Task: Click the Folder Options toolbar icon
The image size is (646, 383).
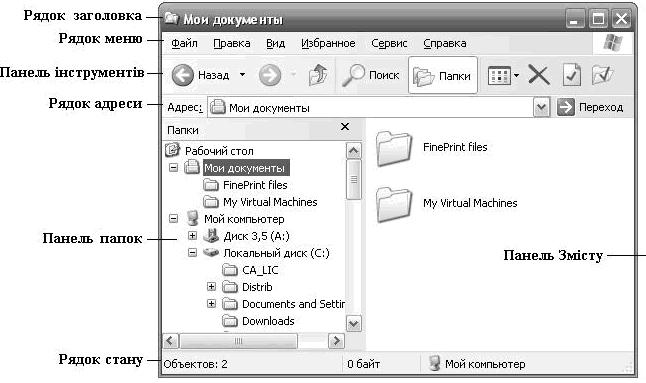Action: (x=603, y=75)
